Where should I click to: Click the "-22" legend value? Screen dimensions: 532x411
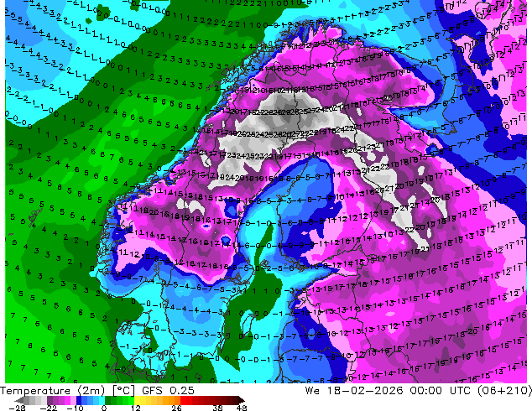coord(48,408)
